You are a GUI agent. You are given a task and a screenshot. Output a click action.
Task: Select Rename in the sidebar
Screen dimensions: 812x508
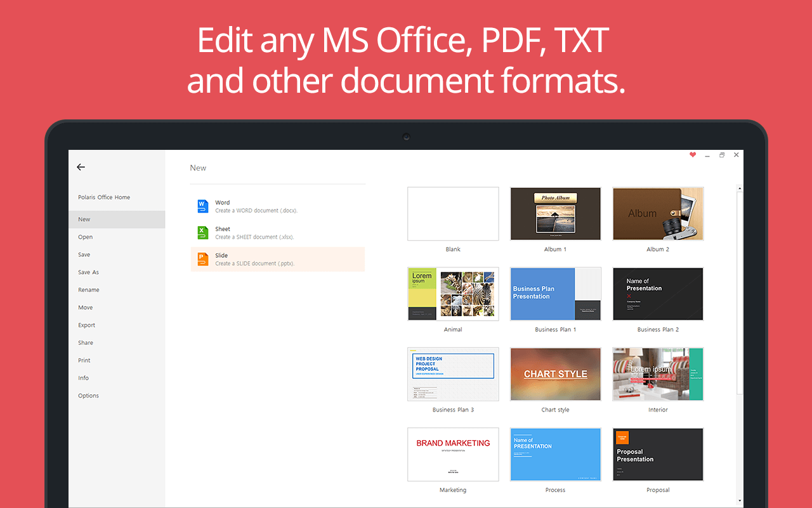pos(117,290)
